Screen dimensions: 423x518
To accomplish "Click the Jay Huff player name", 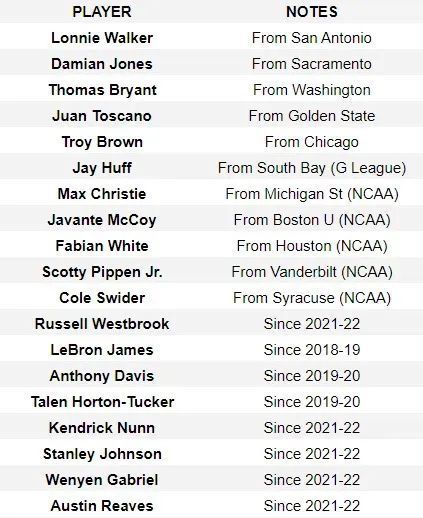I will click(x=102, y=168).
